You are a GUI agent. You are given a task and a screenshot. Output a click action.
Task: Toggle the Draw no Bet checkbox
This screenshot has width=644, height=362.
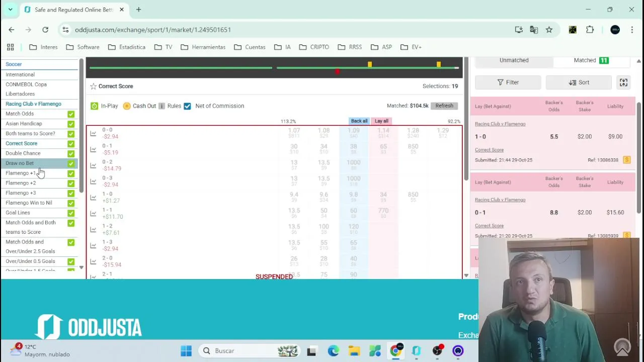pyautogui.click(x=71, y=163)
